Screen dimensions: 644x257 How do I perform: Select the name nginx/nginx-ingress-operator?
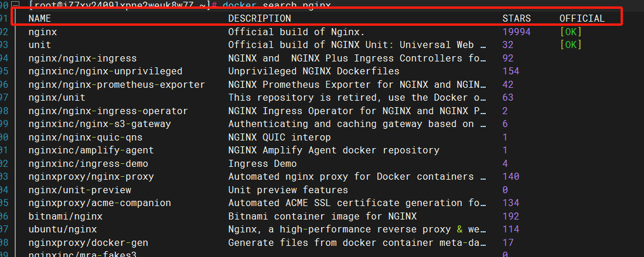click(x=108, y=111)
